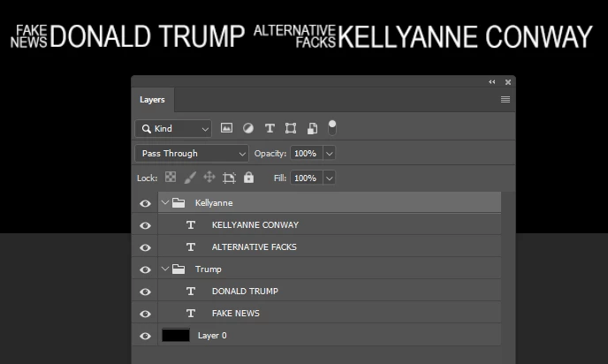This screenshot has width=608, height=364.
Task: Lock transparent pixels icon
Action: pyautogui.click(x=171, y=178)
